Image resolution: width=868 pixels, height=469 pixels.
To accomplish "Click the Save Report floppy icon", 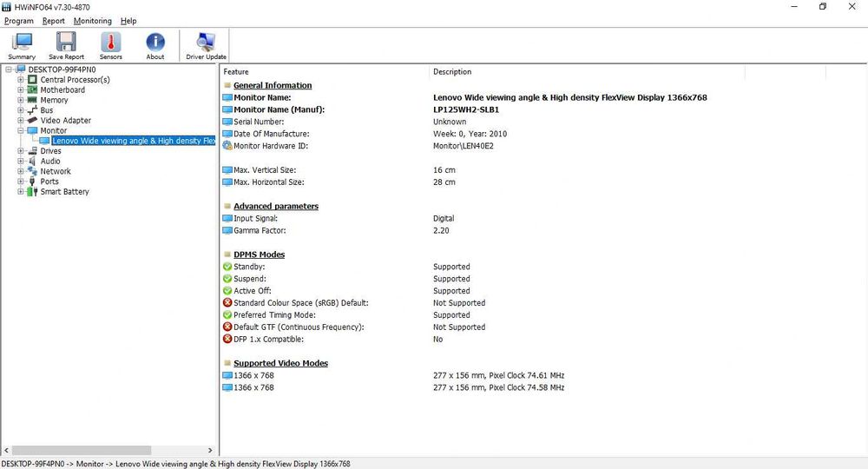I will pos(66,42).
